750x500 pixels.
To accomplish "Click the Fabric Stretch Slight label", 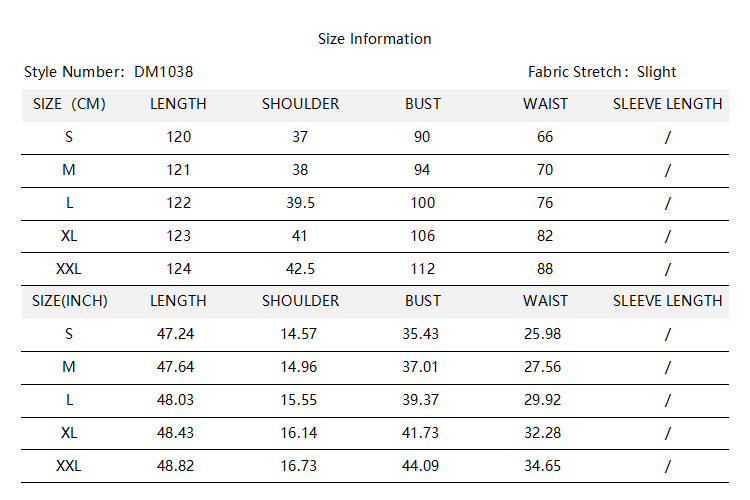I will point(602,72).
